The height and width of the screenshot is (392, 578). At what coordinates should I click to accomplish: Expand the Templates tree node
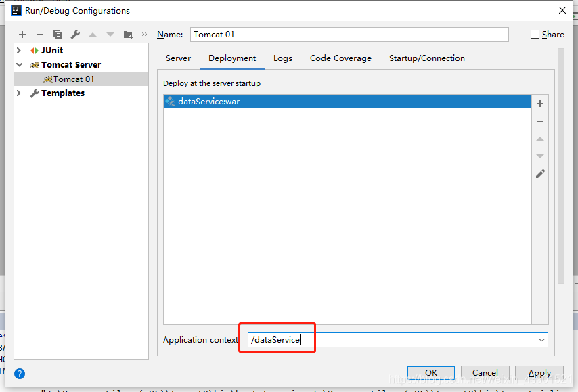(19, 93)
